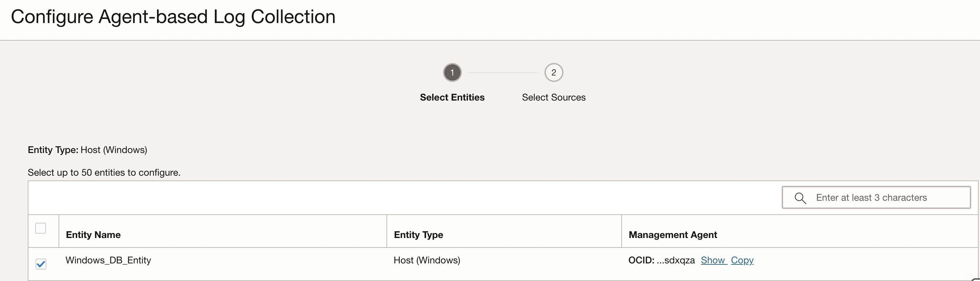Click the Management Agent column header
The width and height of the screenshot is (980, 281).
[673, 235]
